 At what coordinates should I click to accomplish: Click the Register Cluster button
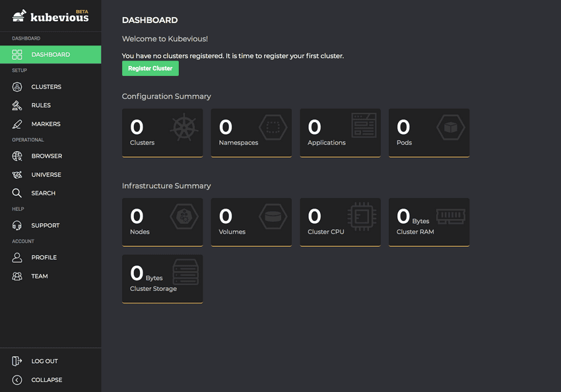pos(150,68)
